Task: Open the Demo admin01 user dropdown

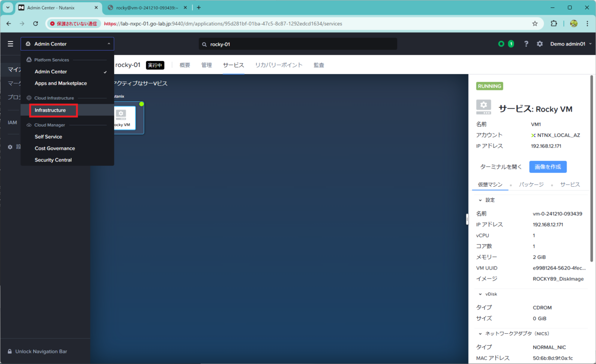Action: click(571, 44)
